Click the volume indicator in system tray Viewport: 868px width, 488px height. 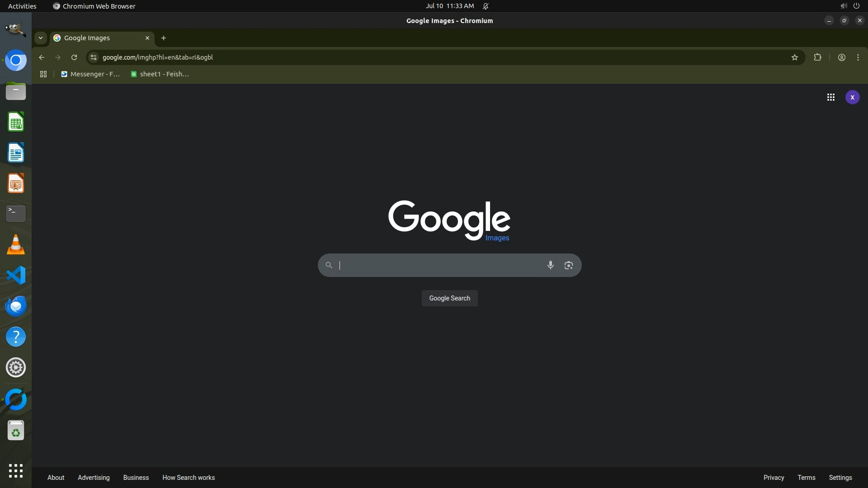point(843,6)
